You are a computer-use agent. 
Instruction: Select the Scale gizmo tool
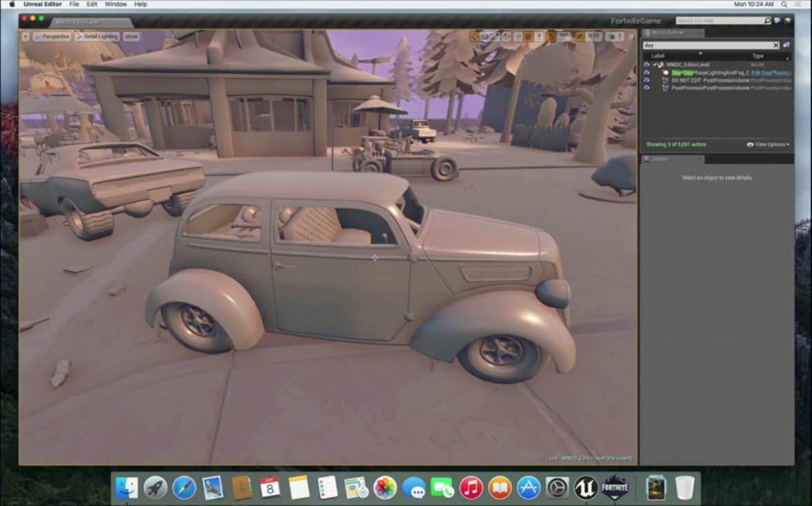coord(496,37)
